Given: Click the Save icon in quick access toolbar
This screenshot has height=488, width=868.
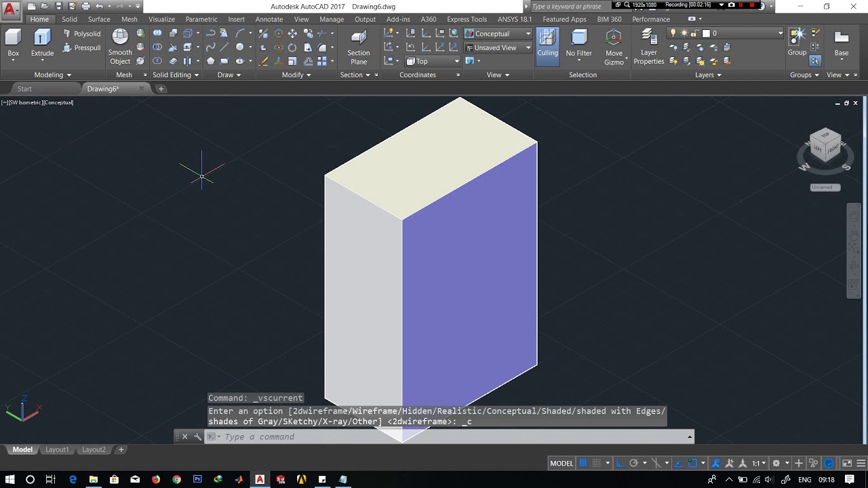Looking at the screenshot, I should (x=59, y=6).
